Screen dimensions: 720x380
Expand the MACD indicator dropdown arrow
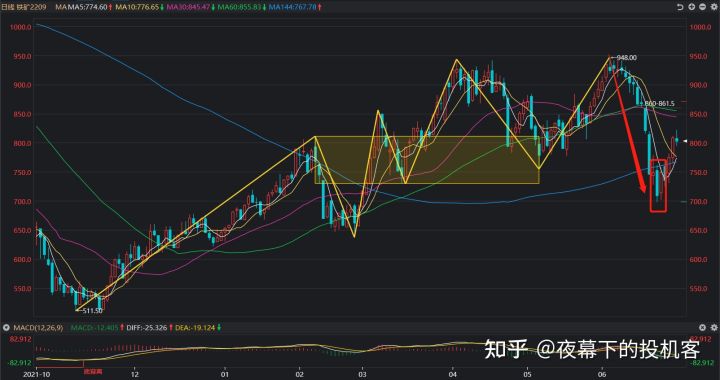(x=6, y=328)
